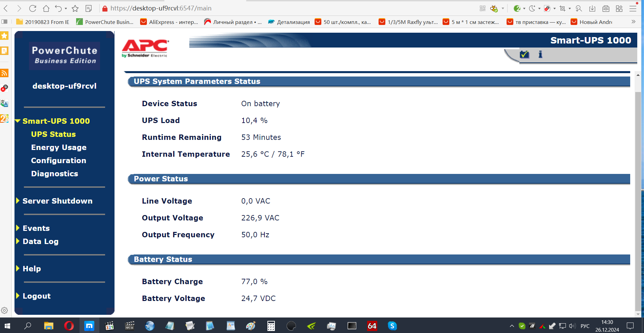Screen dimensions: 644x333
Task: Click the '25,6 °C / 78,1 °F' temperature value
Action: pos(273,154)
